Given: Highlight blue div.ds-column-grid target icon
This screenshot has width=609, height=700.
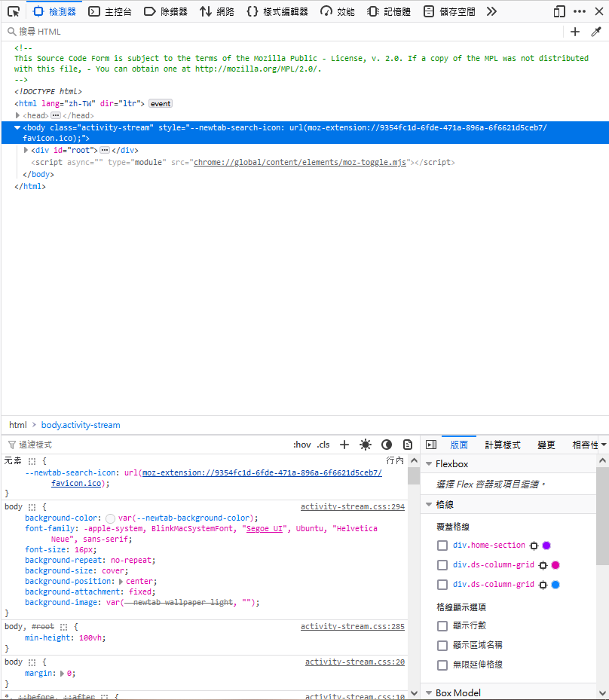Looking at the screenshot, I should pos(543,585).
